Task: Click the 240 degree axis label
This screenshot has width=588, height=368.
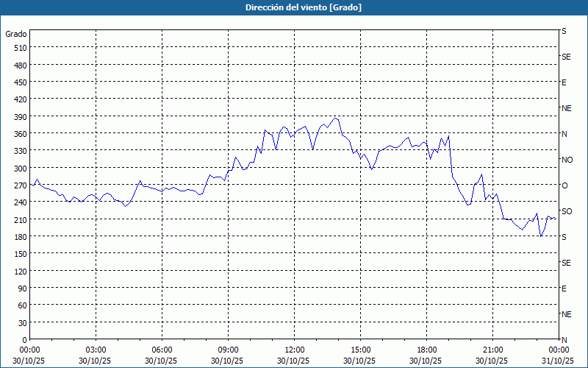Action: click(21, 202)
